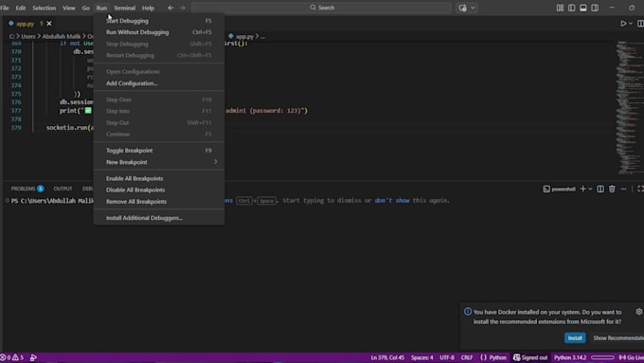Viewport: 644px width, 363px height.
Task: Click line number 377 in gutter
Action: [x=16, y=111]
